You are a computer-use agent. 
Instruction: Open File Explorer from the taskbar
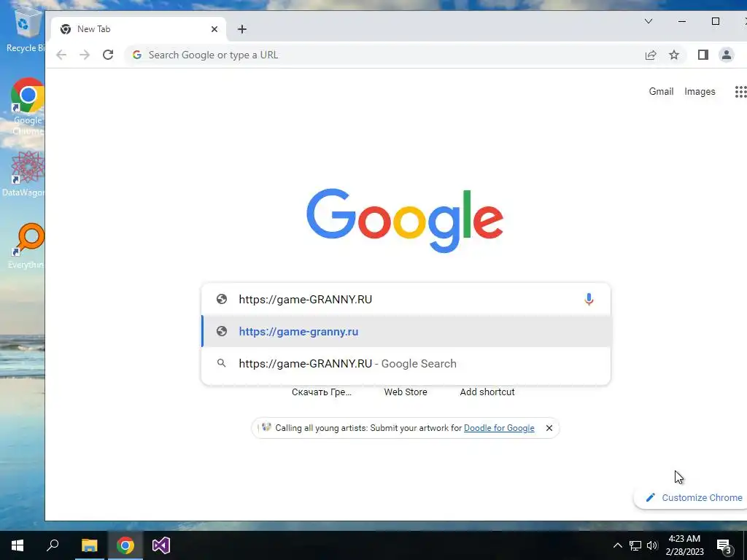(x=89, y=545)
